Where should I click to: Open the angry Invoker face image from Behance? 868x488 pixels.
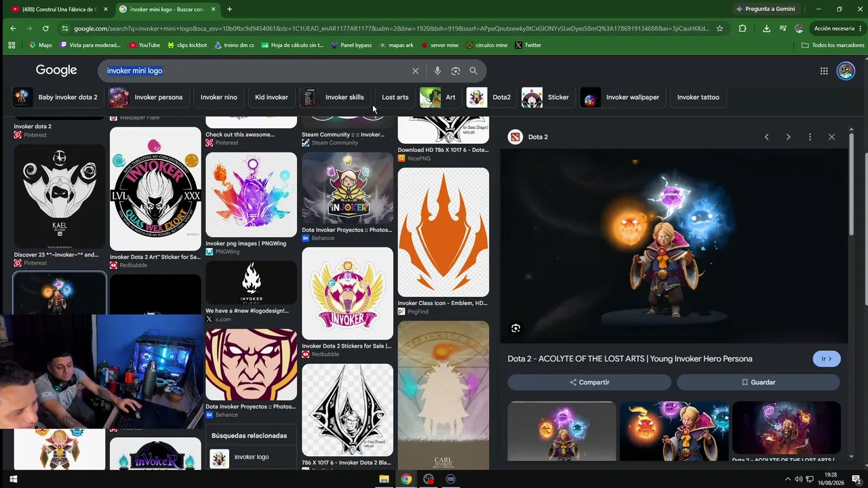coord(252,365)
